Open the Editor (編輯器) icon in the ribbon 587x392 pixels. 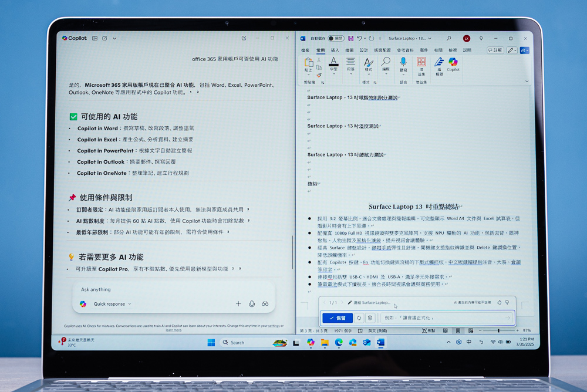click(439, 62)
